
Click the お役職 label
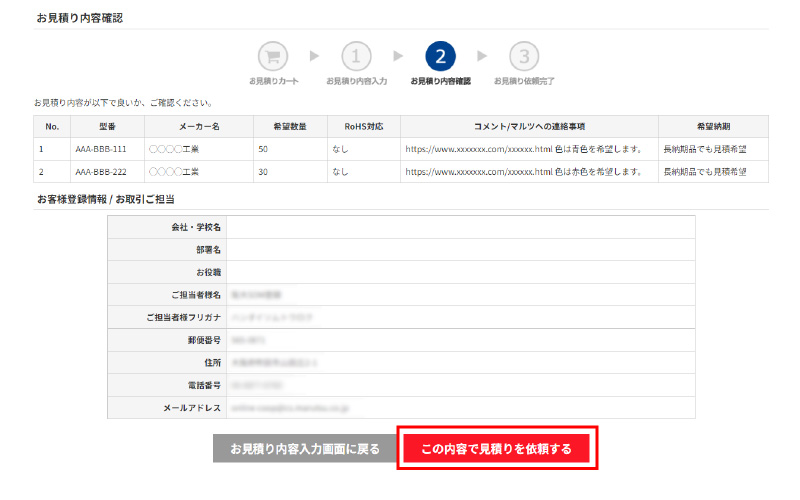(209, 272)
